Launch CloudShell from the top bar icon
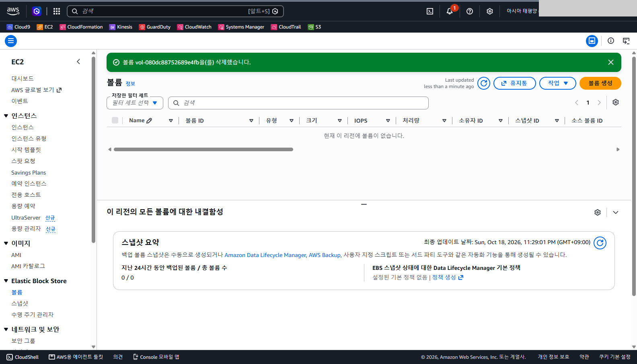 tap(430, 11)
